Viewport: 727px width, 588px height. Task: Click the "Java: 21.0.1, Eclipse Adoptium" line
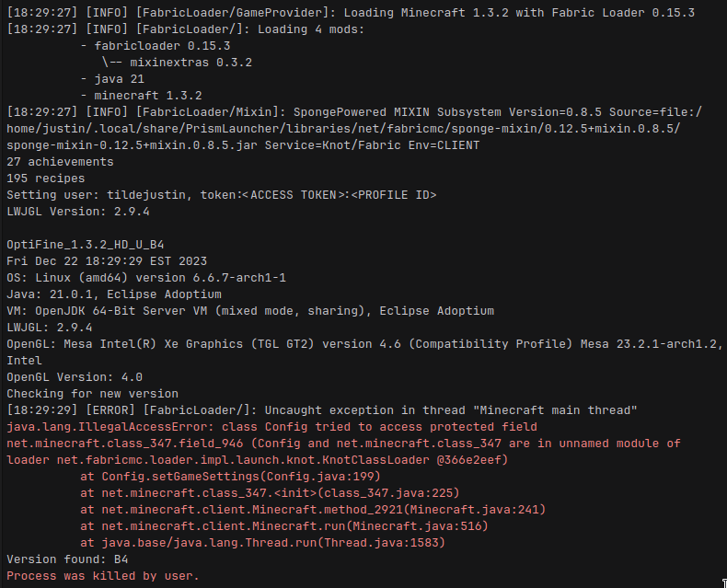coord(110,294)
